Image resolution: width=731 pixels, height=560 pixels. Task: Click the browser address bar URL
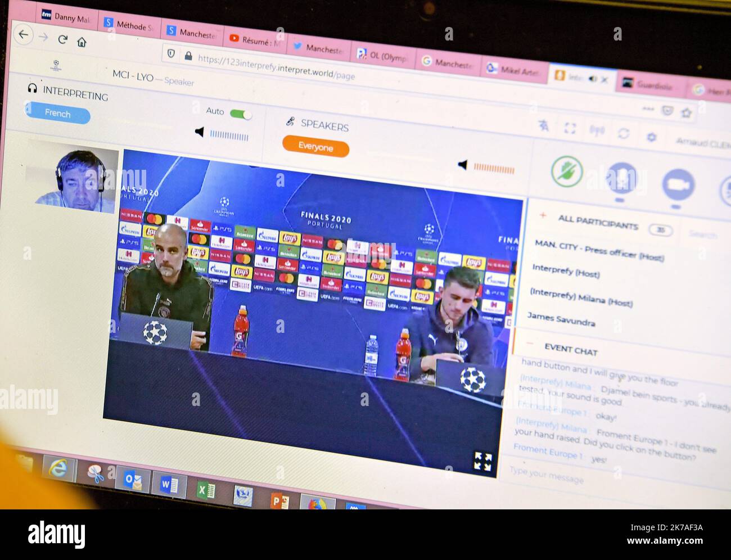(276, 67)
